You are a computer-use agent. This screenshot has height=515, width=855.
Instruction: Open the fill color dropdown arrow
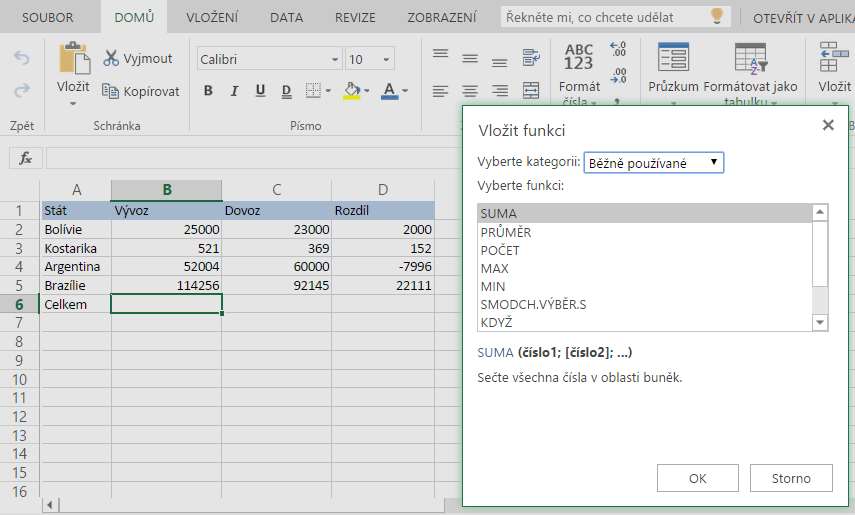(366, 91)
